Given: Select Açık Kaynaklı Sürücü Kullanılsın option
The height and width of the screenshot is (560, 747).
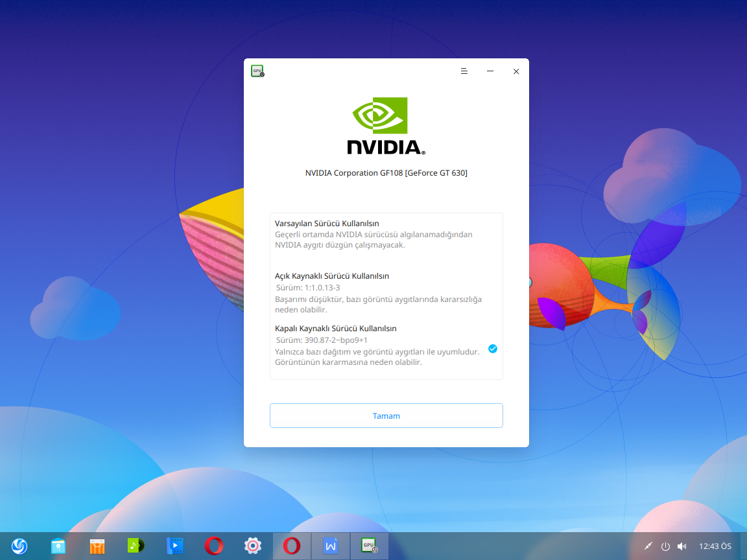Looking at the screenshot, I should pos(386,292).
